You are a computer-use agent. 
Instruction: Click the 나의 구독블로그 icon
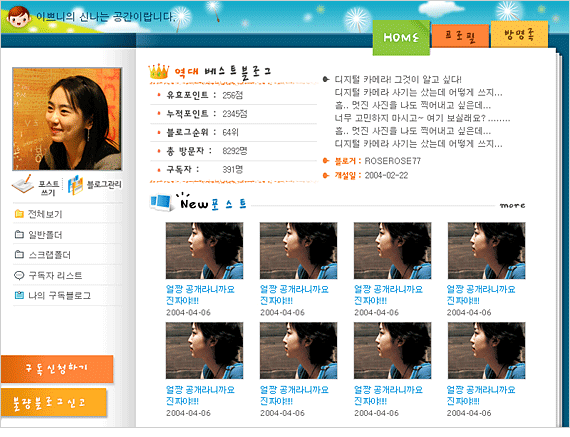[19, 295]
